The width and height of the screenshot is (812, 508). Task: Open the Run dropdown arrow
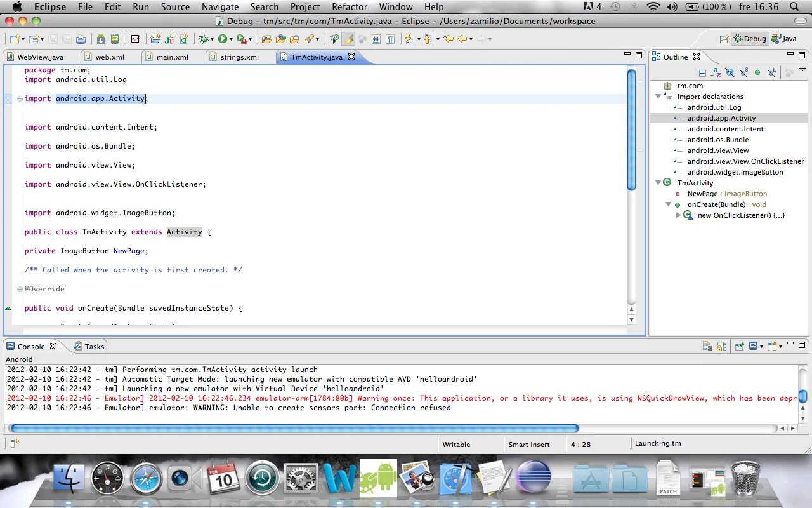pos(231,39)
